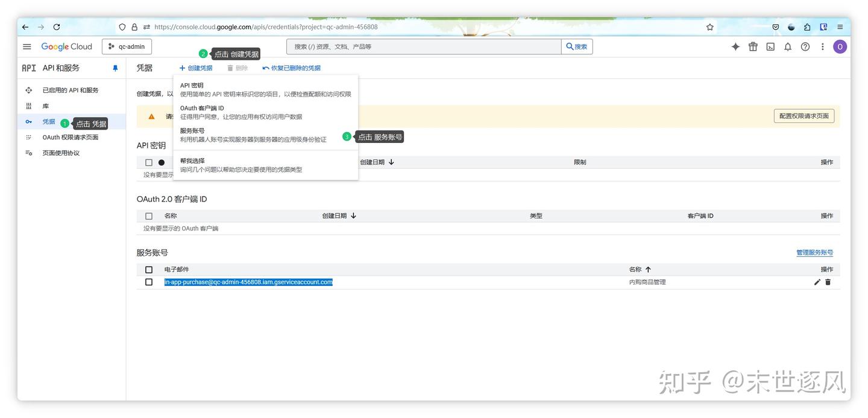Screen dimensions: 868x418
Task: Click the gift promotions icon
Action: point(752,46)
